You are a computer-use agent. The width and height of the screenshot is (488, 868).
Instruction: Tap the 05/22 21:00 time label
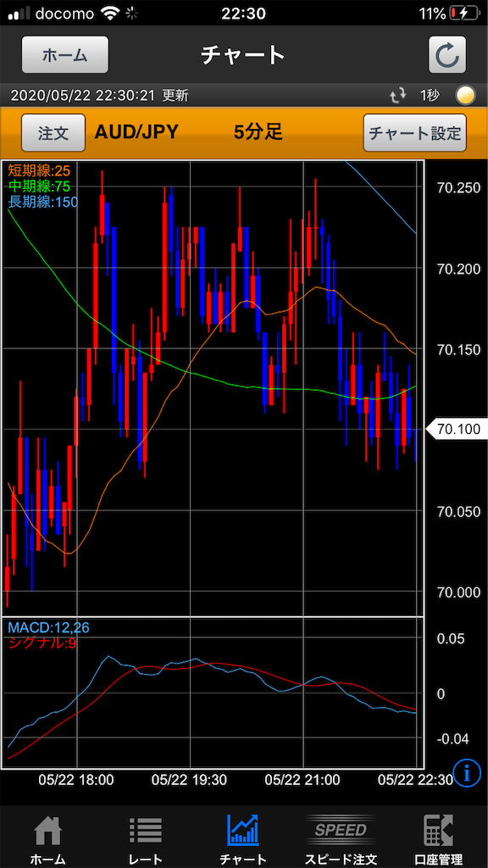pyautogui.click(x=302, y=780)
